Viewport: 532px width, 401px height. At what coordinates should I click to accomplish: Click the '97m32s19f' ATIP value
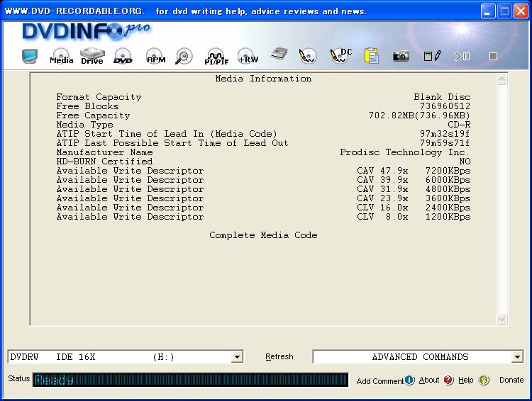pyautogui.click(x=445, y=134)
